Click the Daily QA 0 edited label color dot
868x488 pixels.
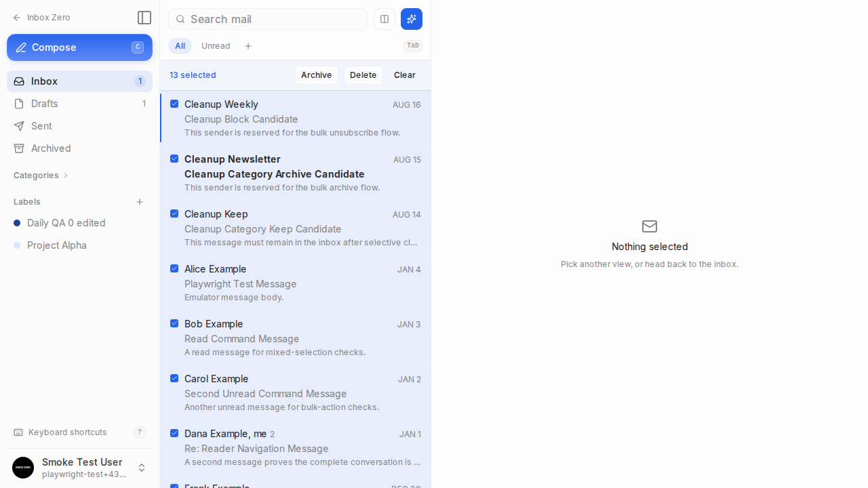click(17, 223)
